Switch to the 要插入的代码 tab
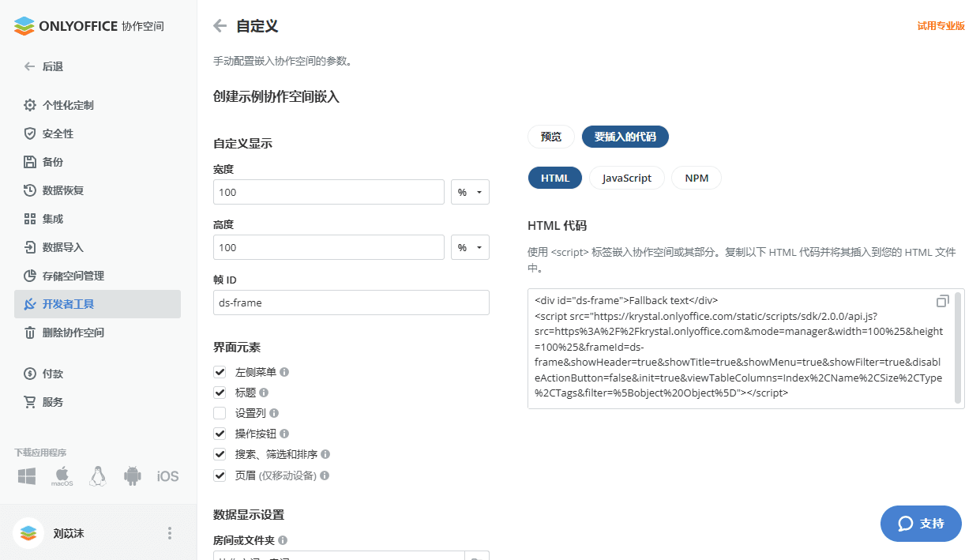Screen dimensions: 980x560 point(625,137)
